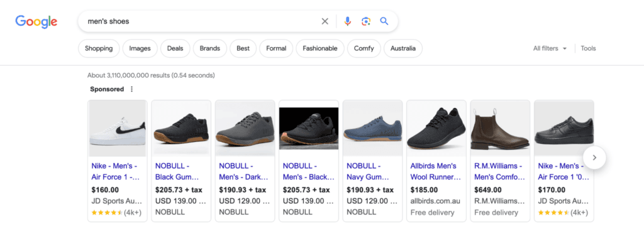Click the $185.00 Allbirds price
This screenshot has width=644, height=236.
(424, 190)
